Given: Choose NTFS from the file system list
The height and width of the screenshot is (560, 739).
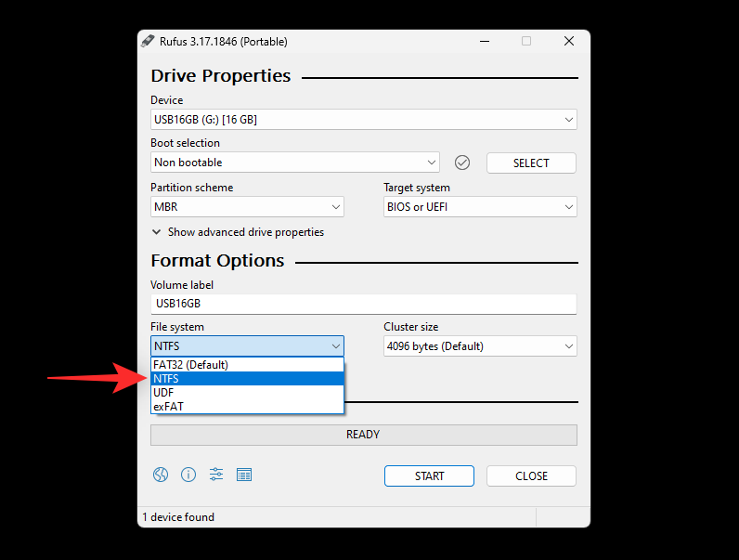Looking at the screenshot, I should 248,379.
